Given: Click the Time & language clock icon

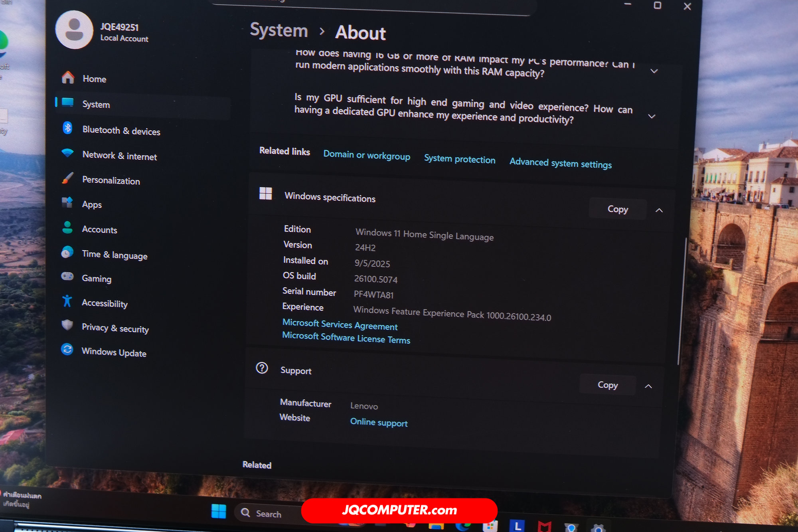Looking at the screenshot, I should [x=67, y=252].
